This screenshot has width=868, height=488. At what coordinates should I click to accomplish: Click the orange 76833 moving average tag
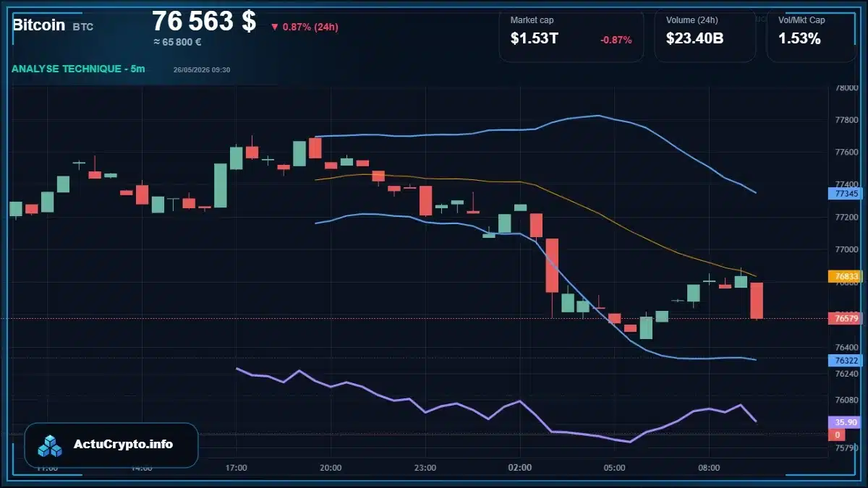click(846, 276)
